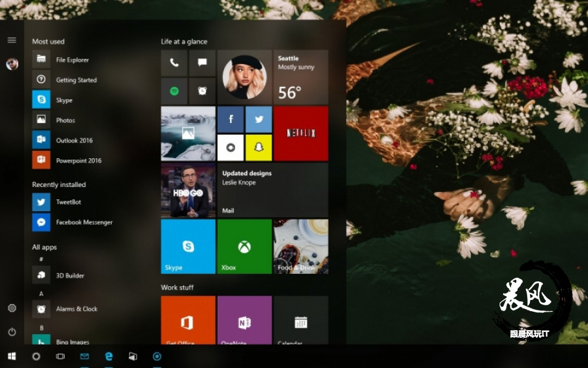Open the Food & Drink tile

click(x=301, y=246)
